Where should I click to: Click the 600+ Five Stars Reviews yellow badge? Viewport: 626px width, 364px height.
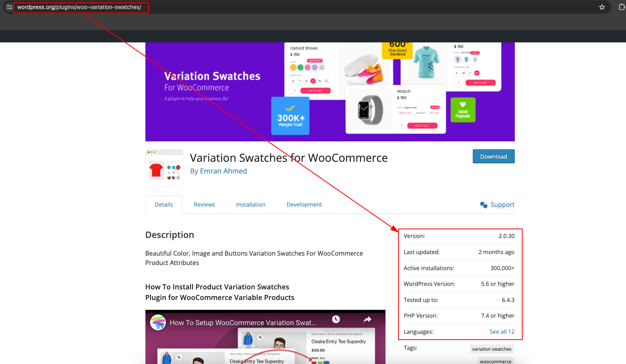[x=398, y=50]
